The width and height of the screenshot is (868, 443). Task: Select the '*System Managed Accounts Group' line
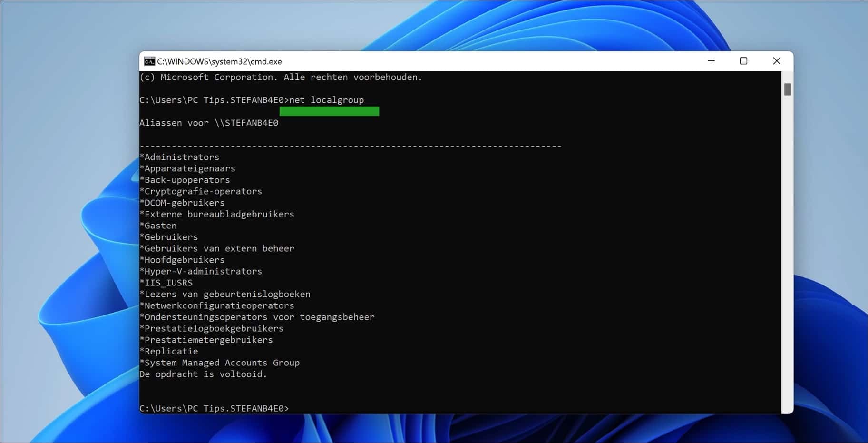[x=219, y=362]
